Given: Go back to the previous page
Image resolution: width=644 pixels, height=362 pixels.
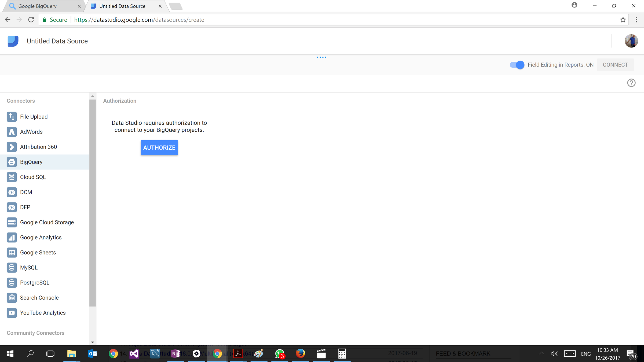Looking at the screenshot, I should [x=8, y=20].
